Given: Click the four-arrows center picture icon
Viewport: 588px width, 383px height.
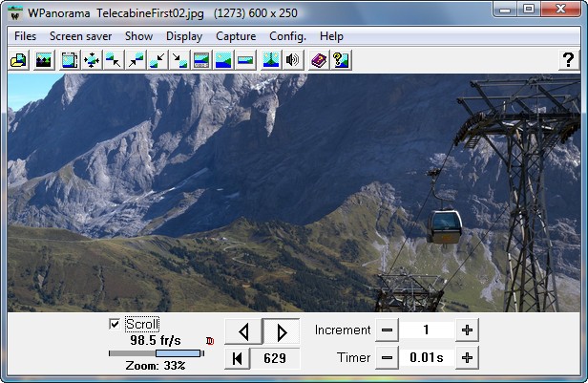Looking at the screenshot, I should (x=92, y=60).
